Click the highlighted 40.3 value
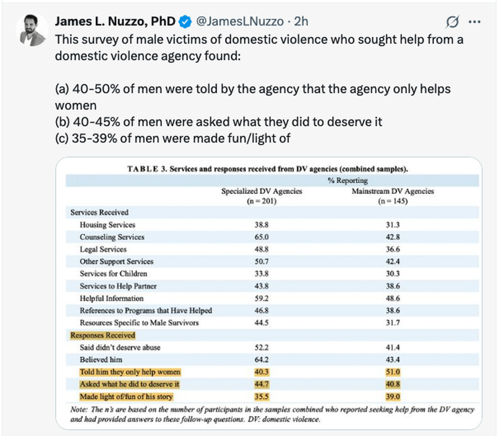Viewport: 504px width, 436px height. [x=262, y=372]
